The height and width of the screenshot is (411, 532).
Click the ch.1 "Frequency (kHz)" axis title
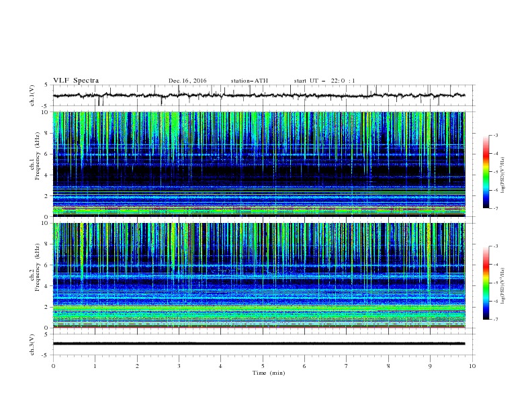coord(37,156)
